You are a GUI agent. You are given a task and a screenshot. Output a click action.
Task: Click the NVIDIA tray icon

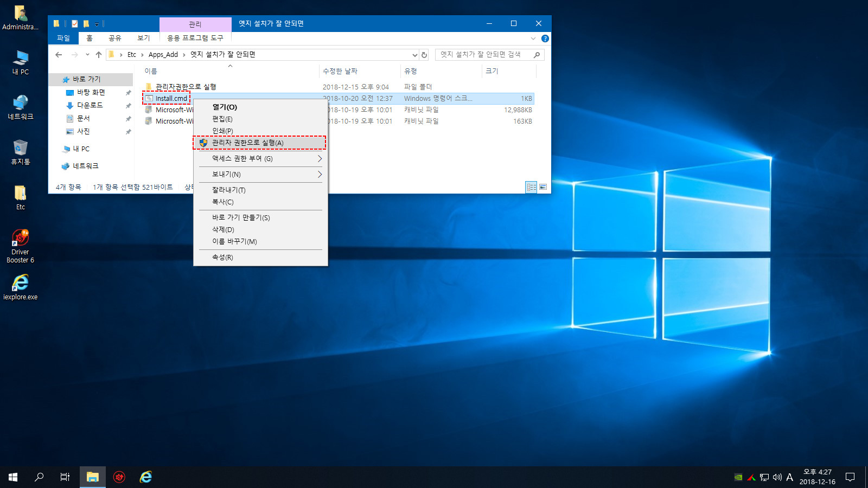[738, 477]
